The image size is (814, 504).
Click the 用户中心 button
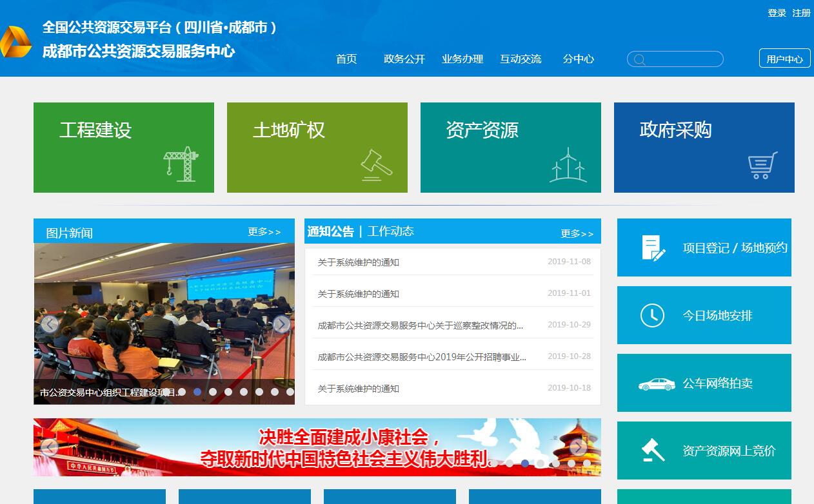(x=784, y=59)
